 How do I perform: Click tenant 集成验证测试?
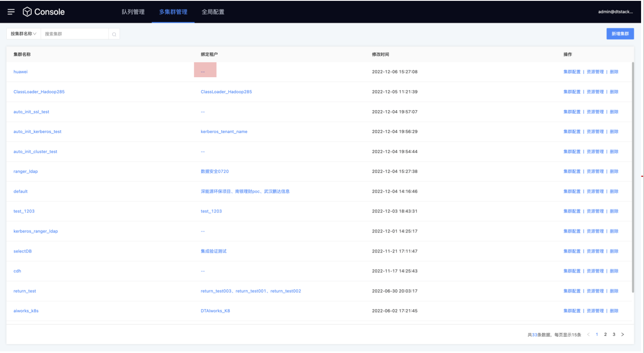point(213,251)
